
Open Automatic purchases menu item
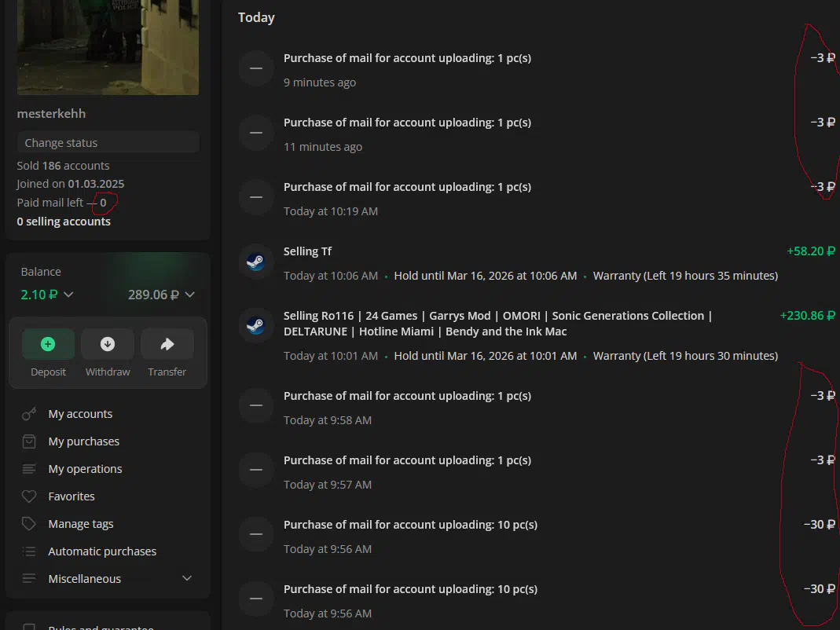click(102, 551)
